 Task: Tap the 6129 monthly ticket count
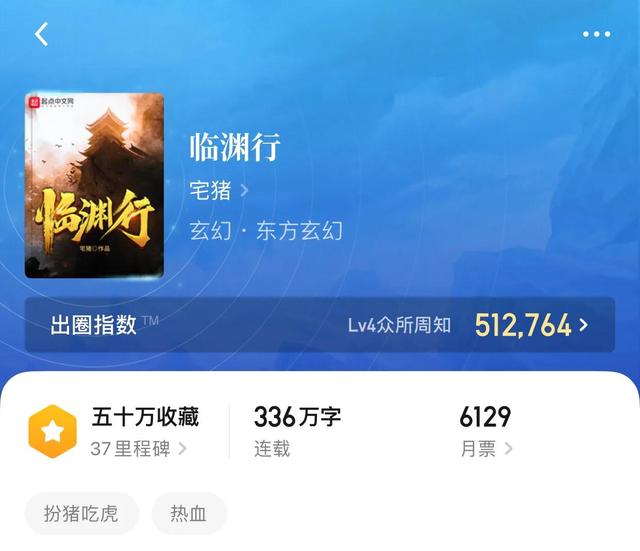pyautogui.click(x=485, y=417)
